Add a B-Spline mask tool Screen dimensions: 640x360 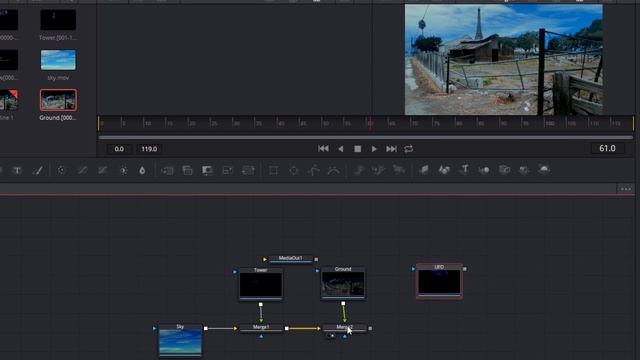(x=333, y=170)
